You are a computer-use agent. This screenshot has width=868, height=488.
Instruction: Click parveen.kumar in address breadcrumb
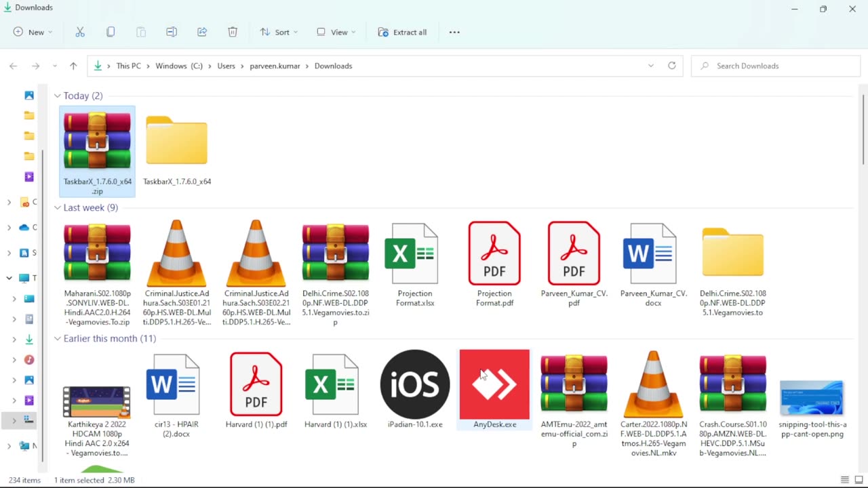coord(275,66)
